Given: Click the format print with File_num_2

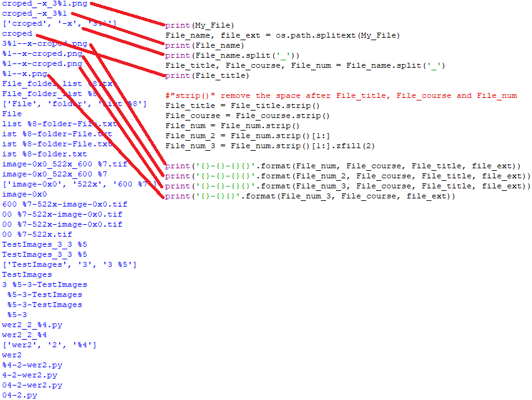Looking at the screenshot, I should click(x=348, y=176).
